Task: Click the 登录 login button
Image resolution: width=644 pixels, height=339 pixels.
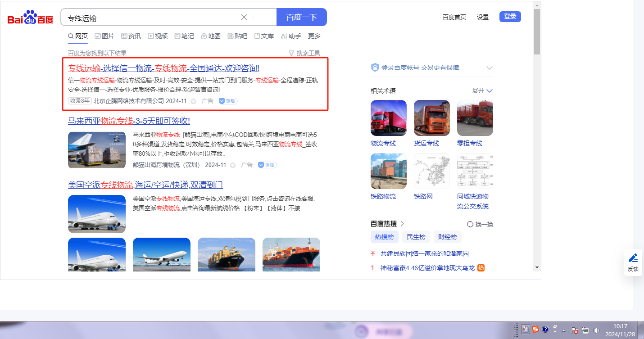Action: pos(510,17)
